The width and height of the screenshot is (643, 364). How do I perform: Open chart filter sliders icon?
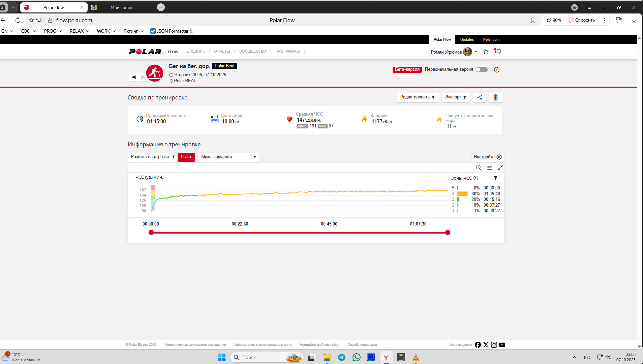point(490,168)
